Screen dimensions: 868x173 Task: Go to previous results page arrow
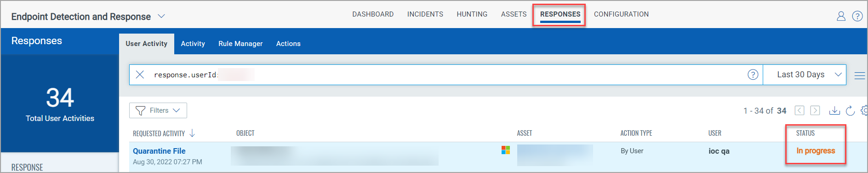coord(799,110)
